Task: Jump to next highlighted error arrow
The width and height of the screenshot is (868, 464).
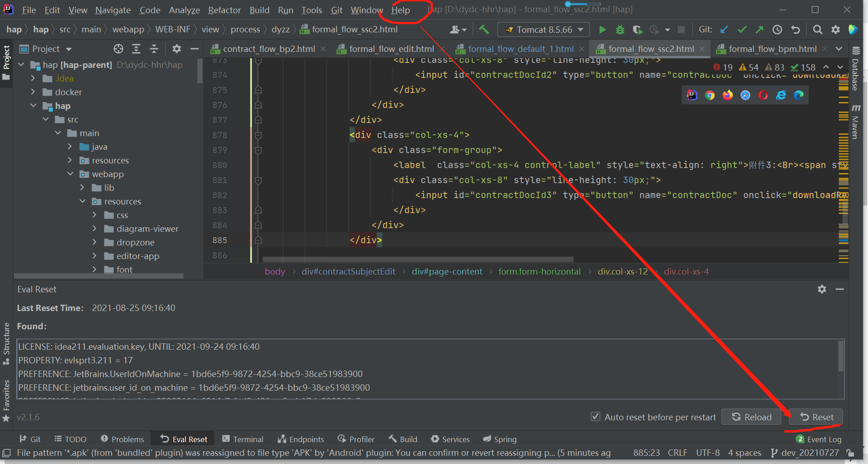Action: click(840, 67)
